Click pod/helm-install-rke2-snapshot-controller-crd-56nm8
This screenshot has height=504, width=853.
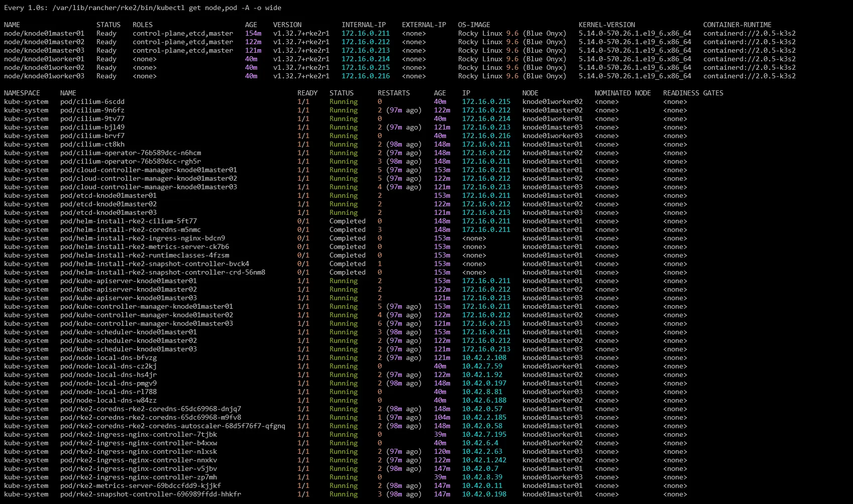coord(163,272)
